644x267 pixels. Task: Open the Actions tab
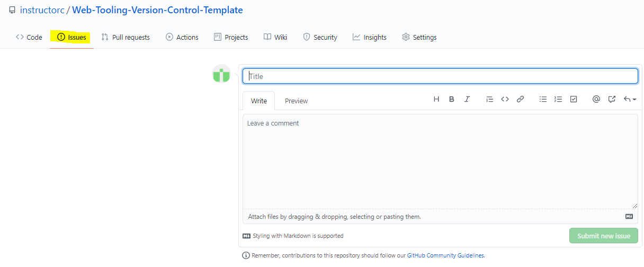click(182, 37)
